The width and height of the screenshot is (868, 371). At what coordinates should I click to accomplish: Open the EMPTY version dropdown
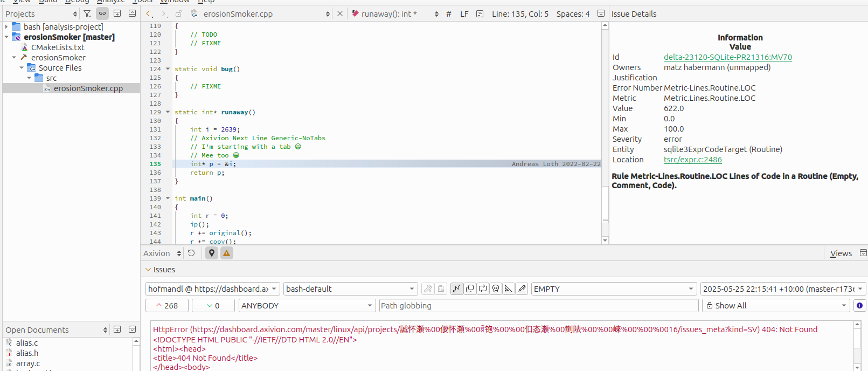coord(614,289)
